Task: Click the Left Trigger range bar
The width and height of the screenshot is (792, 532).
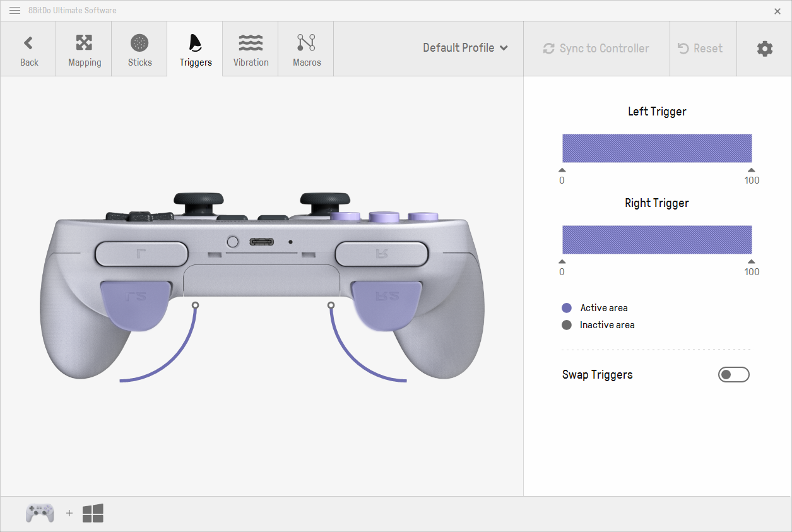Action: [x=657, y=148]
